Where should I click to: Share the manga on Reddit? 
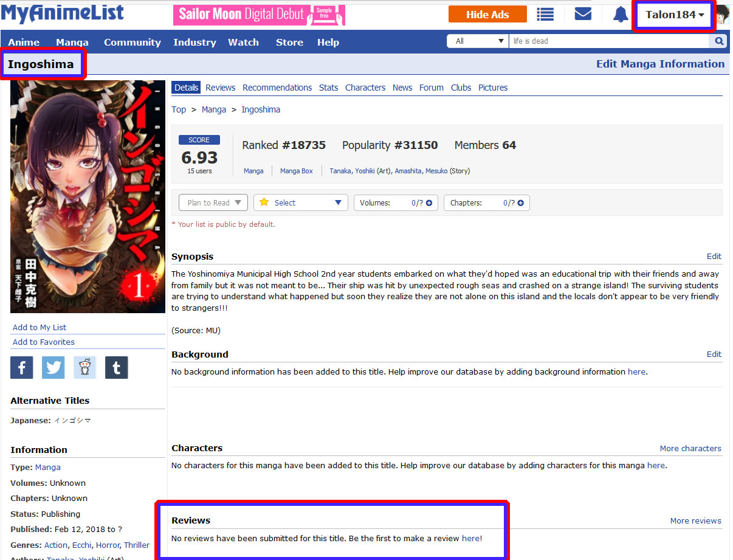85,368
